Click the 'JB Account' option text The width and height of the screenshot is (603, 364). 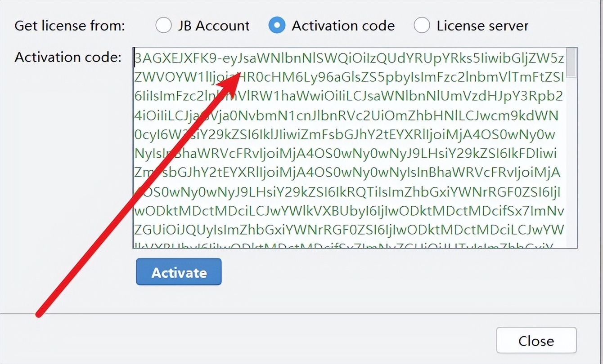click(213, 26)
